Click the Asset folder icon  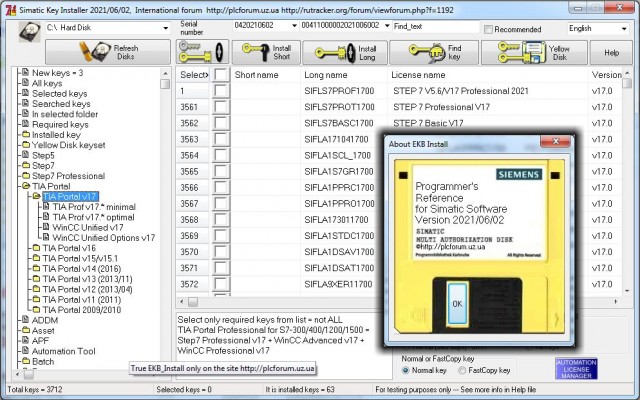point(26,330)
